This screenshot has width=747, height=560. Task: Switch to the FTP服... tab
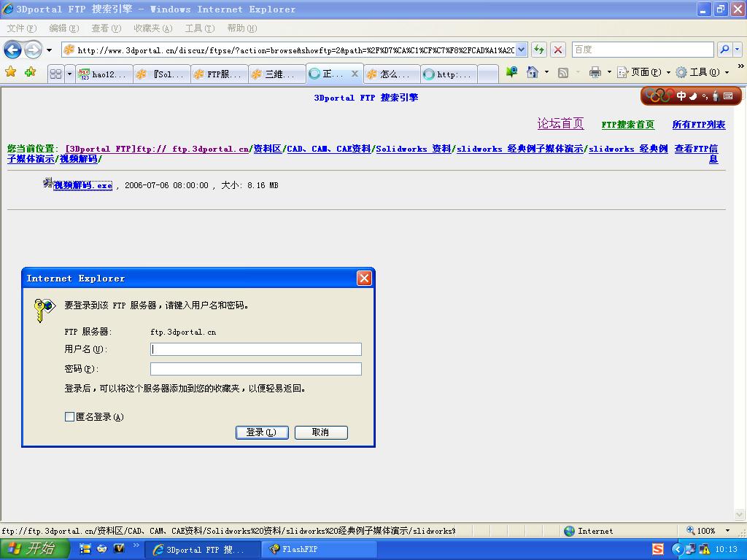pyautogui.click(x=220, y=74)
